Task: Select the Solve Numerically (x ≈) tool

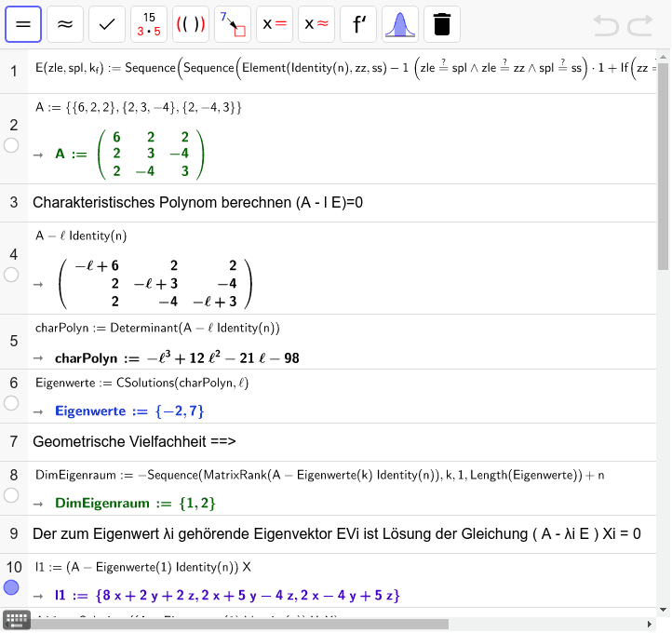Action: pos(316,24)
